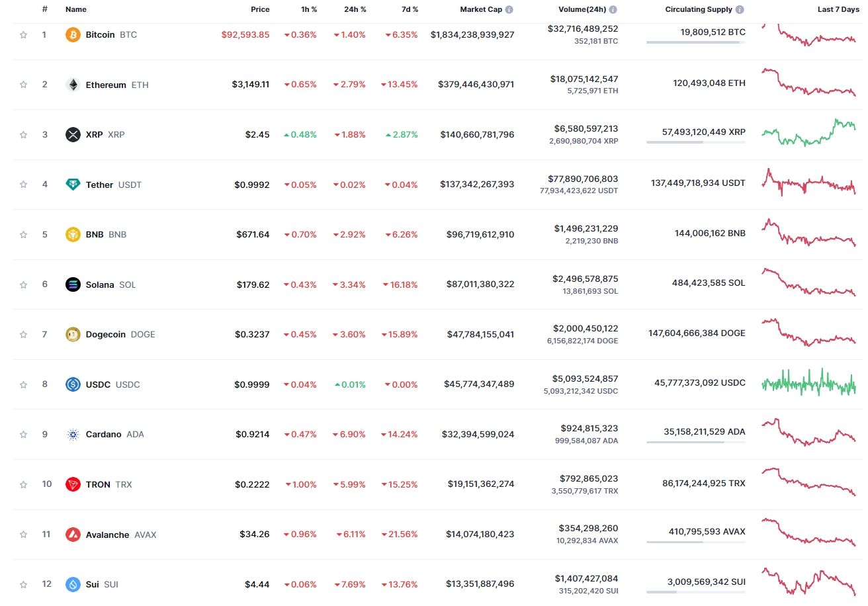
Task: Open Sui's 7-day sparkline chart
Action: (808, 582)
